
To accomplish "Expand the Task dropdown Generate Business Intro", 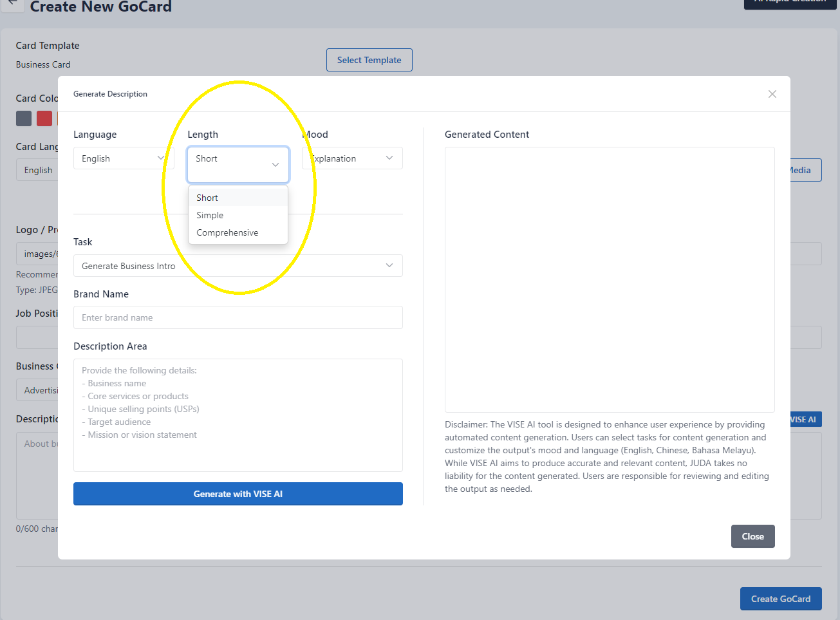I will tap(238, 266).
